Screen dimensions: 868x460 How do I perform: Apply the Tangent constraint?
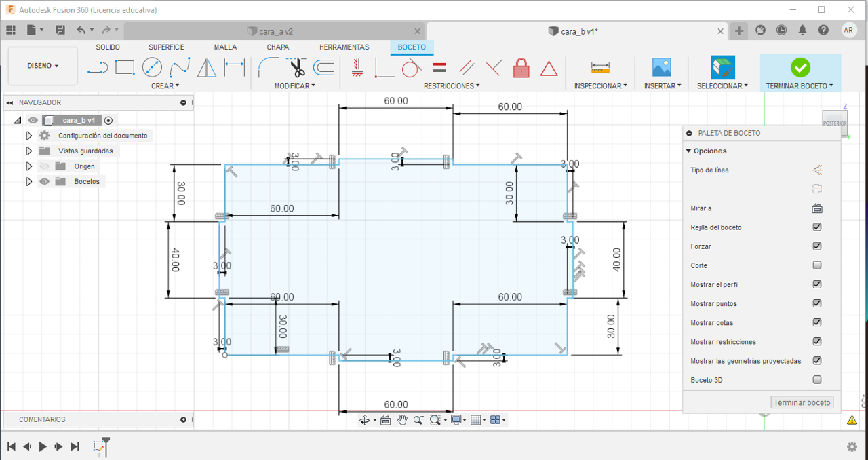(x=411, y=67)
